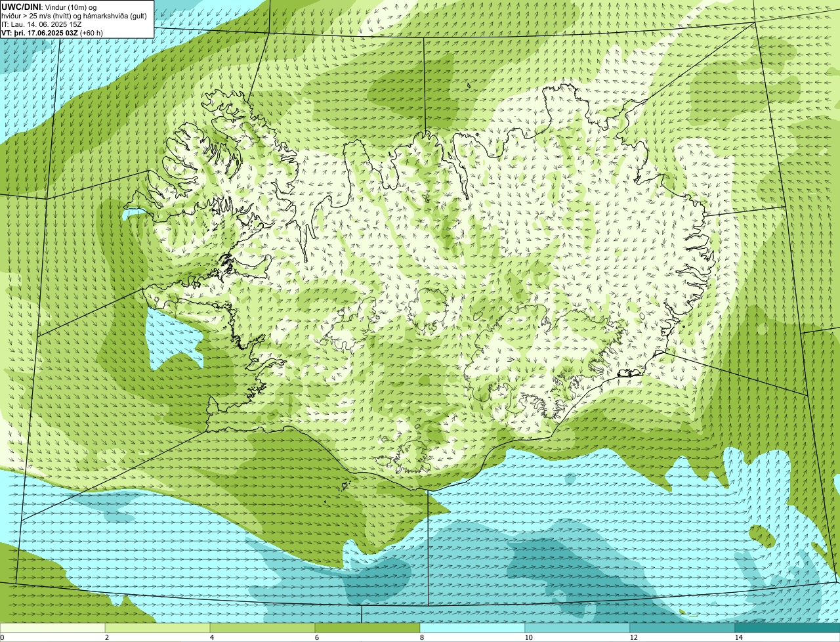Select the medium green 4–6 color bar segment
The height and width of the screenshot is (642, 840).
(x=262, y=628)
